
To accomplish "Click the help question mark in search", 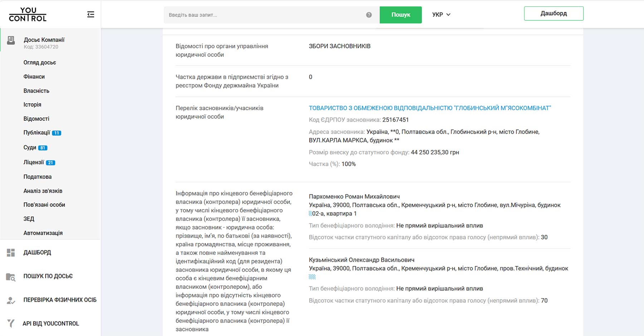I will (369, 15).
